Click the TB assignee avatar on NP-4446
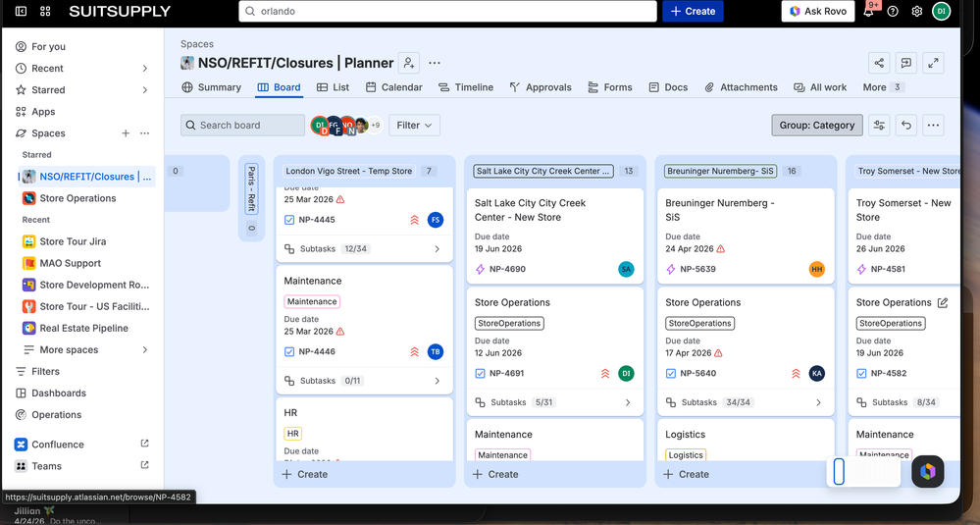The image size is (980, 525). coord(436,352)
